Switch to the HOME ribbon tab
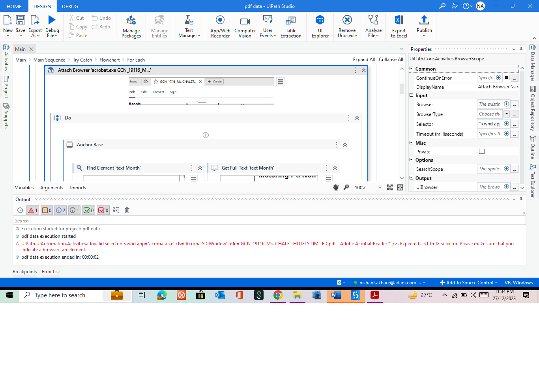539x392 pixels. [x=14, y=6]
